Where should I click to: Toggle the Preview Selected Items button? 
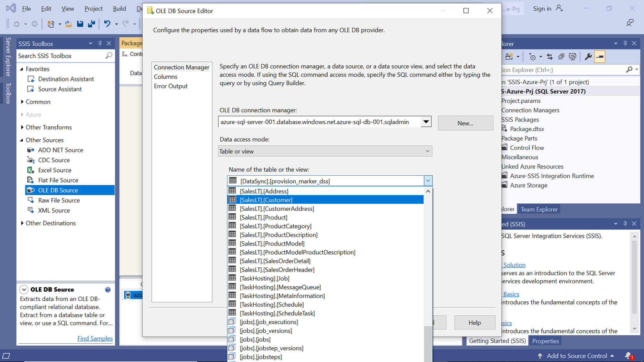click(x=600, y=57)
